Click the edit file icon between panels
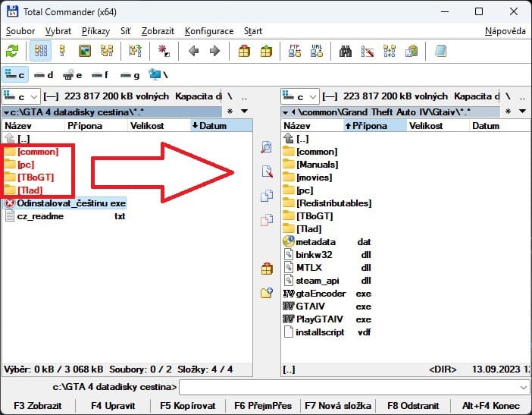 coord(267,171)
